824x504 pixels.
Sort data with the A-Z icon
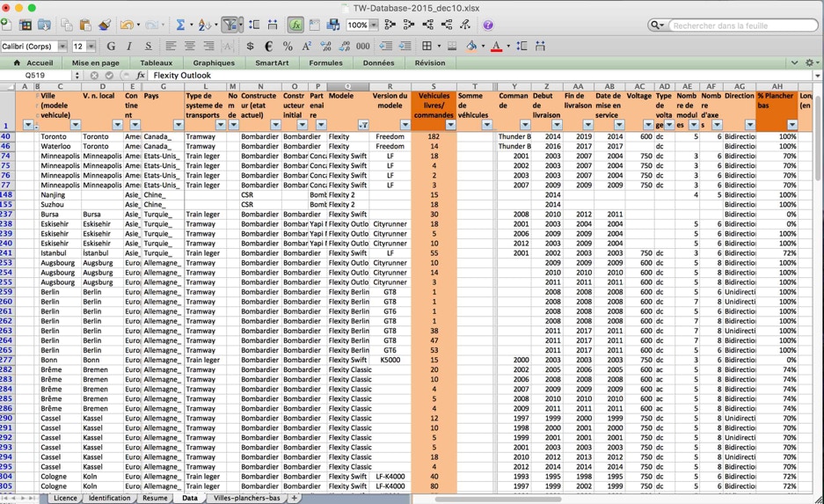click(x=204, y=25)
